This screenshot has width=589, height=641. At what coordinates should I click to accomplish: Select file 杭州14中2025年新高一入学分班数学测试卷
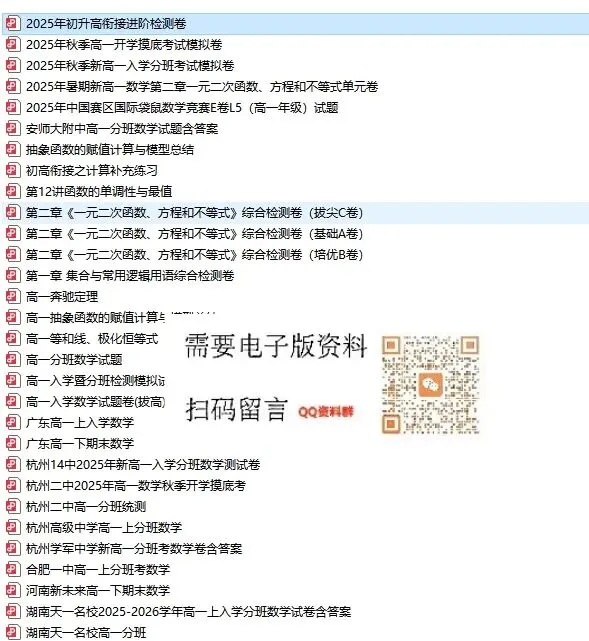tap(143, 464)
